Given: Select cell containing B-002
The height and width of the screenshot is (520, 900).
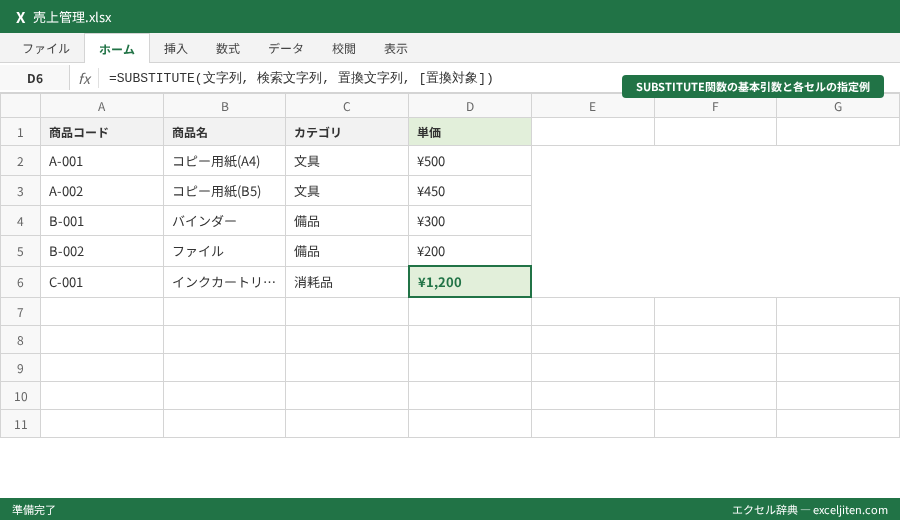Looking at the screenshot, I should [x=102, y=251].
